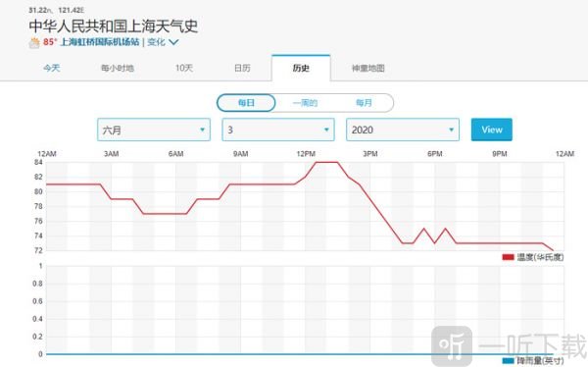Click the 72 temperature axis value

coord(38,250)
